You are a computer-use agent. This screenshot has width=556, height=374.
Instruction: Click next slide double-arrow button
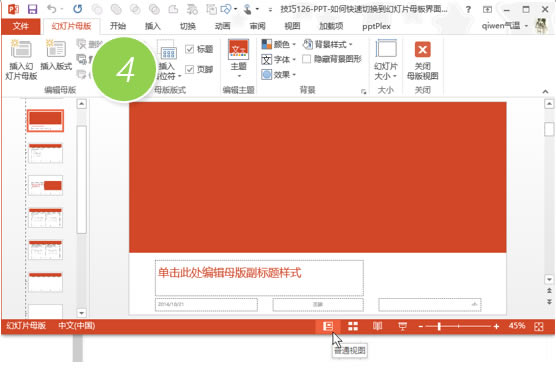click(x=549, y=302)
